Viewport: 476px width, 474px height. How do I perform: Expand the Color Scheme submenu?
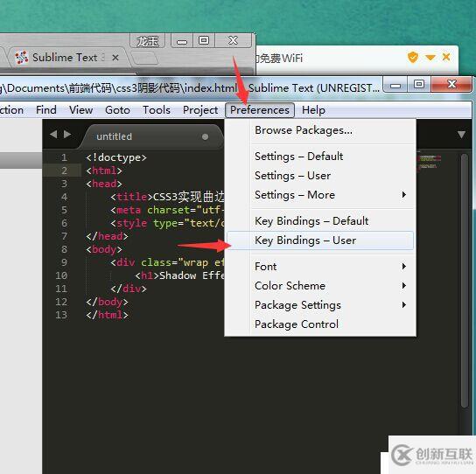tap(320, 286)
